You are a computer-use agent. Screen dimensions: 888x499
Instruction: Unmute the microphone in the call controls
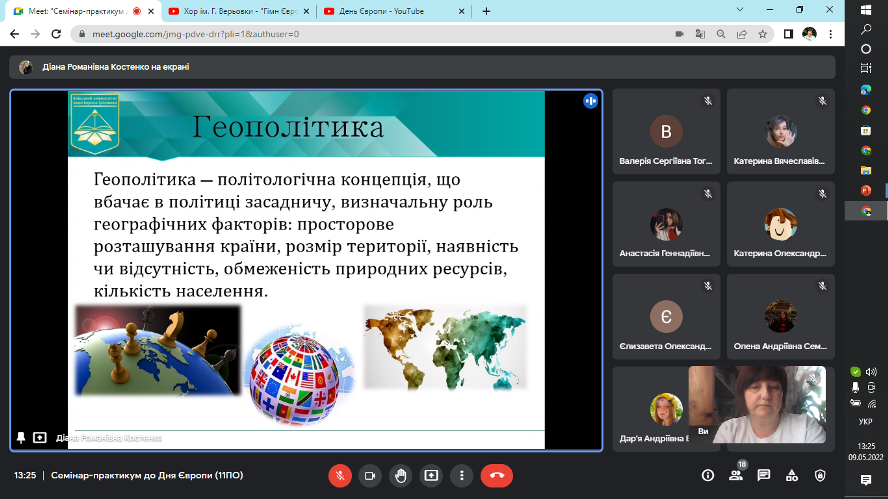[340, 475]
